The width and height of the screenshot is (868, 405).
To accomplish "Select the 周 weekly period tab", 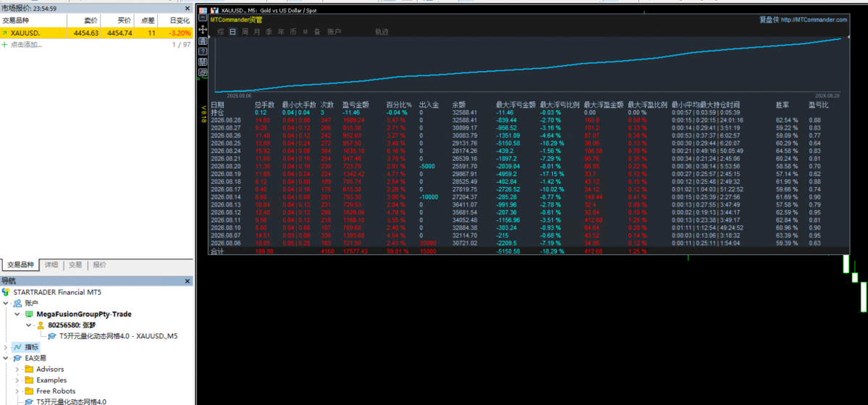I will pyautogui.click(x=245, y=32).
